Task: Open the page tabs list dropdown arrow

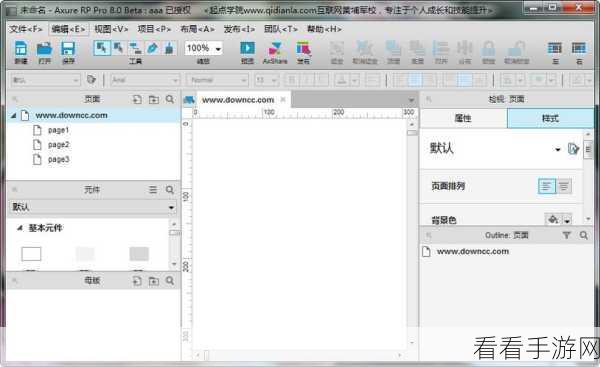Action: click(x=411, y=100)
